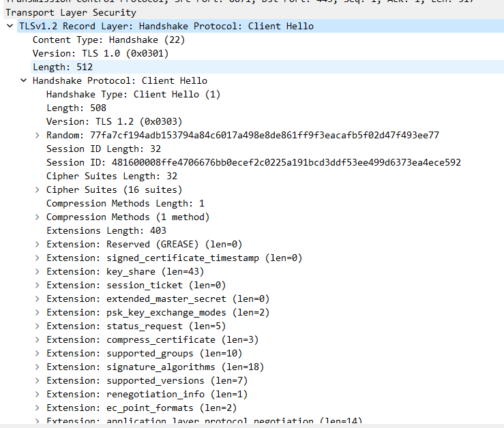Image resolution: width=504 pixels, height=428 pixels.
Task: Select the Extensions Length: 403 field
Action: coord(106,230)
